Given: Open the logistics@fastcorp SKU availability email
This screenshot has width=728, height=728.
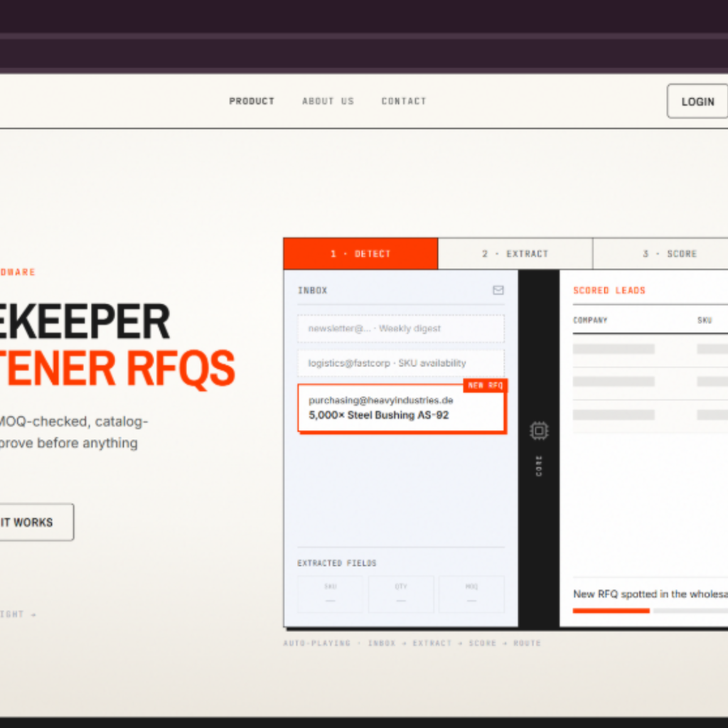Looking at the screenshot, I should [x=401, y=363].
